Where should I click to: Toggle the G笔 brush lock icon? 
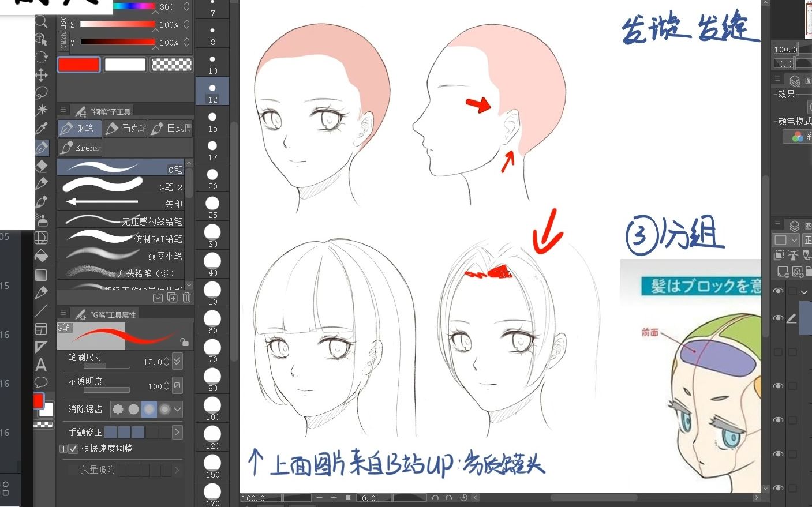click(184, 341)
